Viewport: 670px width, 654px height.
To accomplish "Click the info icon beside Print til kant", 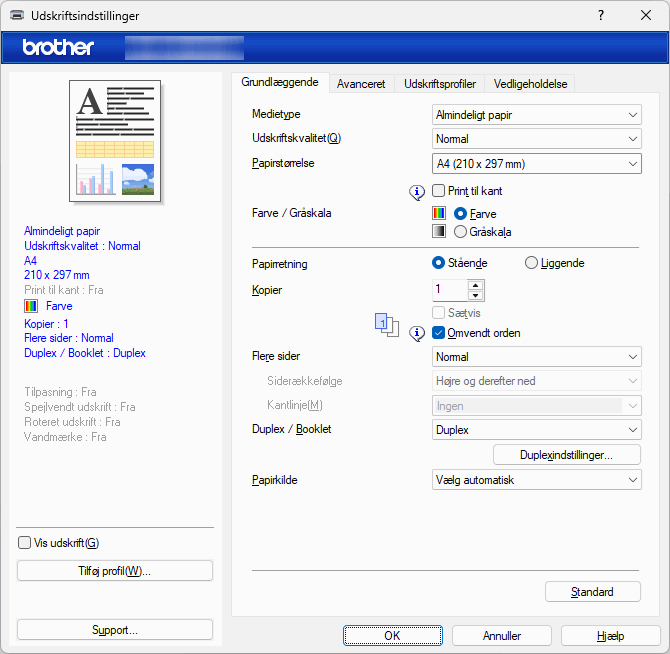I will pyautogui.click(x=418, y=191).
